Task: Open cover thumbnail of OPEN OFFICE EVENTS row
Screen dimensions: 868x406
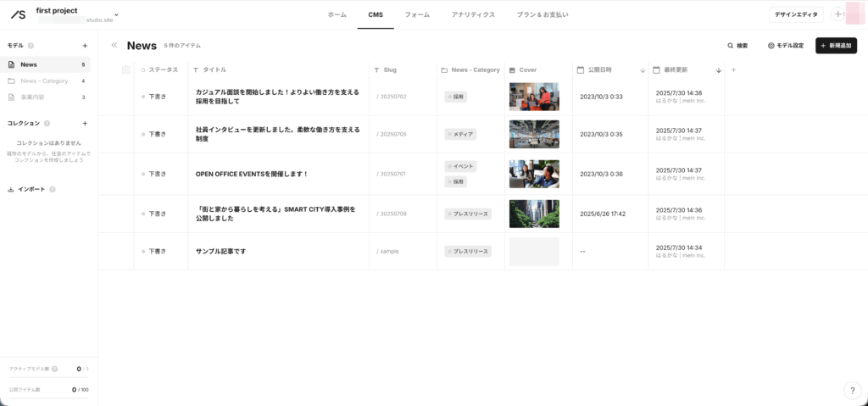Action: (534, 174)
